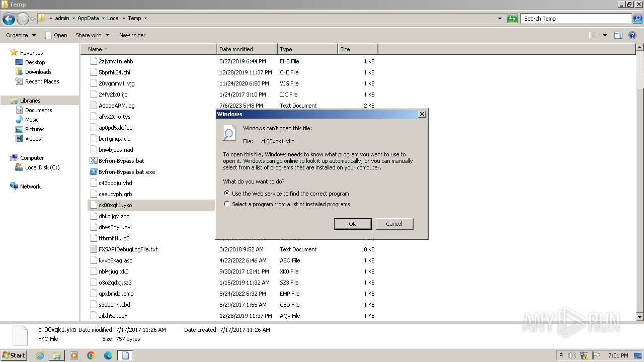Select file 2zjymv1n.ehb
The image size is (644, 362).
point(116,61)
